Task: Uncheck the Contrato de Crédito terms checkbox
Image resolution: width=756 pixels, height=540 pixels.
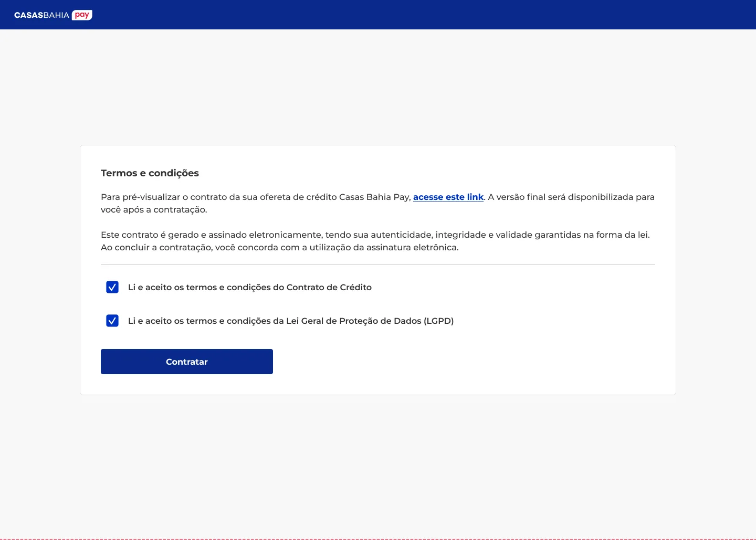Action: 112,287
